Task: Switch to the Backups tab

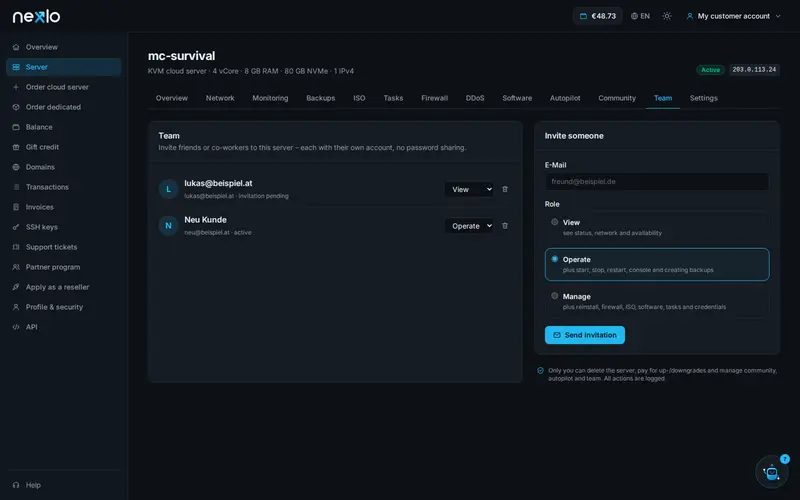Action: (x=320, y=98)
